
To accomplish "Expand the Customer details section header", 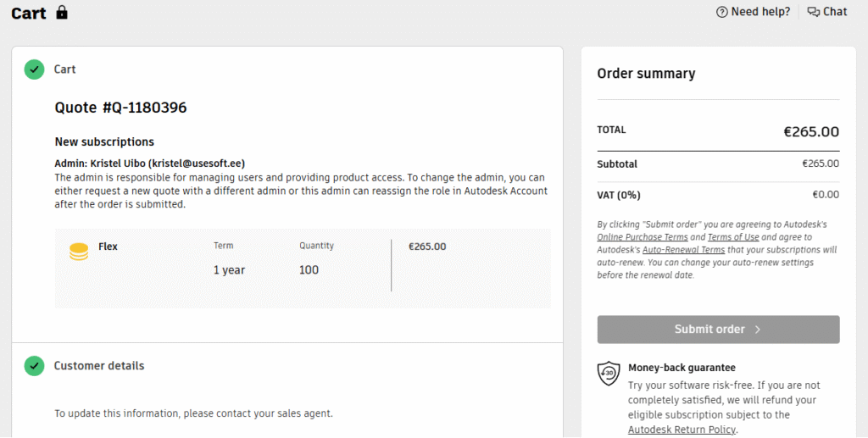I will click(x=99, y=366).
